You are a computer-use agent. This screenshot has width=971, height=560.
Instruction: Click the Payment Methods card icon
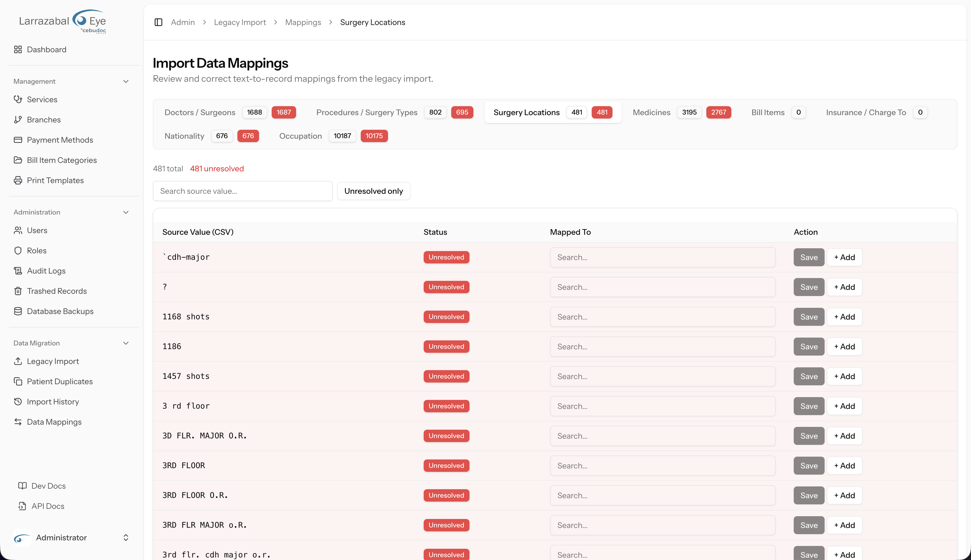[18, 140]
